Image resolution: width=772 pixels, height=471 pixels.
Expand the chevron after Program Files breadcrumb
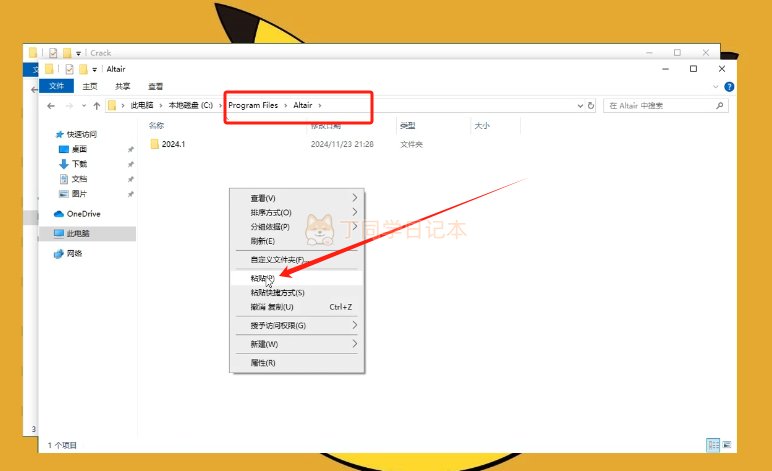(x=286, y=105)
